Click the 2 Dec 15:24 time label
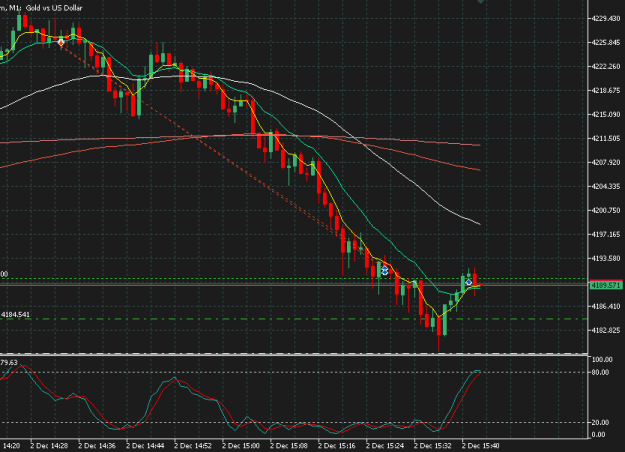 pyautogui.click(x=385, y=445)
